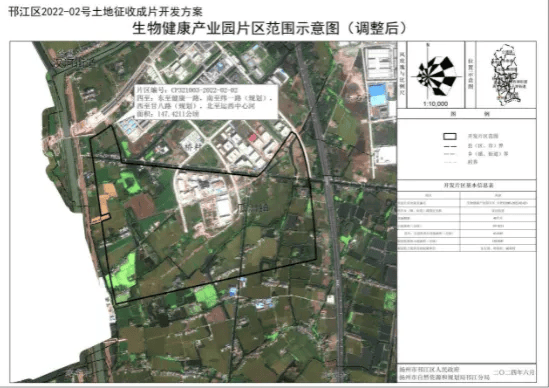This screenshot has height=388, width=549.
Task: Click the 1:10,000 scale label
Action: pos(436,104)
